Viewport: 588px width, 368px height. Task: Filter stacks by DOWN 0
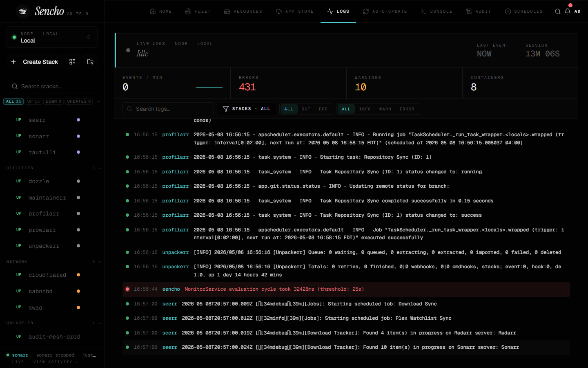point(53,101)
